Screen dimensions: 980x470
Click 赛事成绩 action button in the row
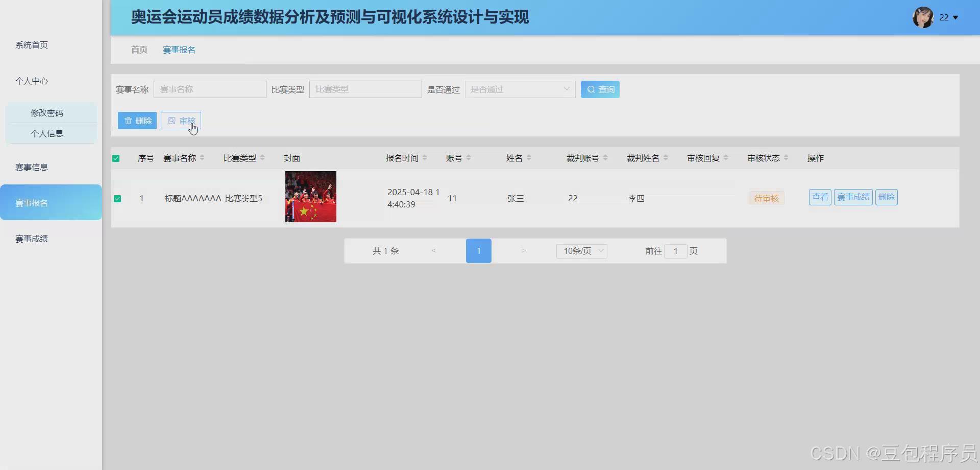853,197
